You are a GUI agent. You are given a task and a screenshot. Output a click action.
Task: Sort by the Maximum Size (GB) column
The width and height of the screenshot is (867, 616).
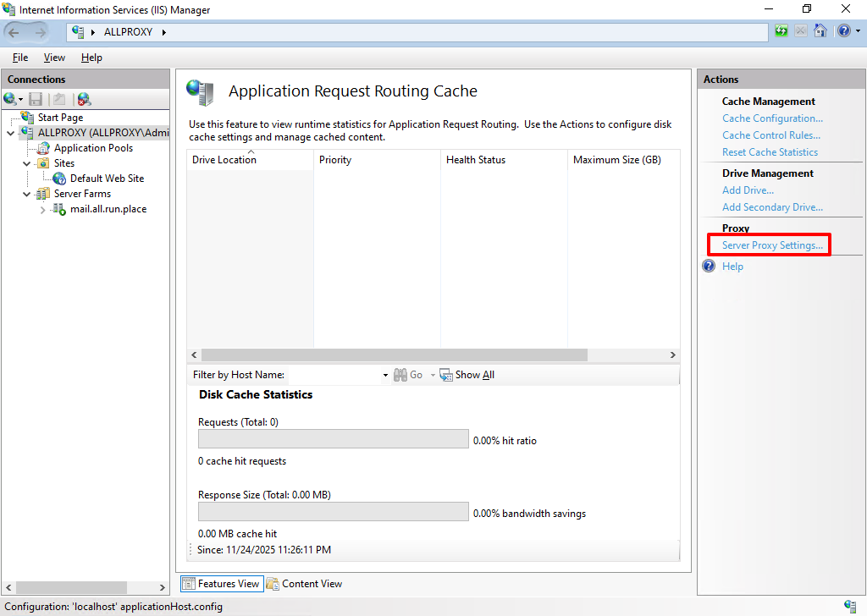[624, 160]
